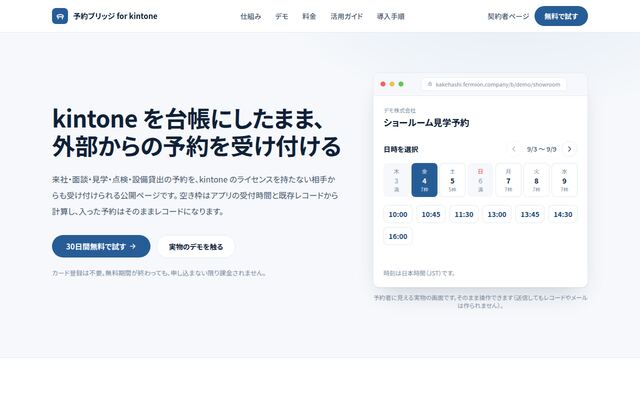Go to next week with right chevron
This screenshot has height=400, width=640.
point(570,149)
